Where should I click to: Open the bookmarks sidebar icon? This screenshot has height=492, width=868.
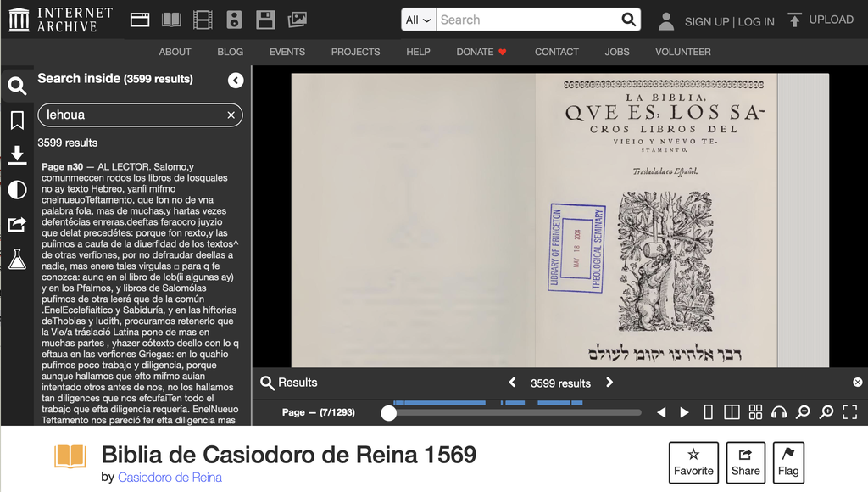pos(17,120)
